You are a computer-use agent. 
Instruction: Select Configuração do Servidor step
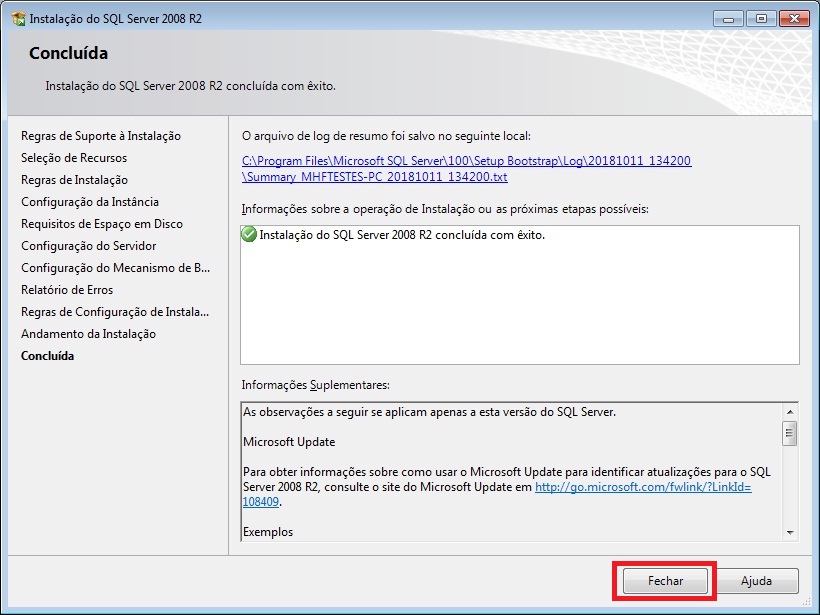[88, 246]
